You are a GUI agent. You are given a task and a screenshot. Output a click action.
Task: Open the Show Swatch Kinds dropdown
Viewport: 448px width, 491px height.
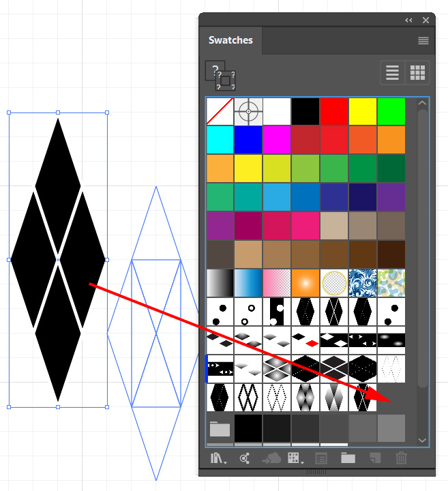coord(295,459)
